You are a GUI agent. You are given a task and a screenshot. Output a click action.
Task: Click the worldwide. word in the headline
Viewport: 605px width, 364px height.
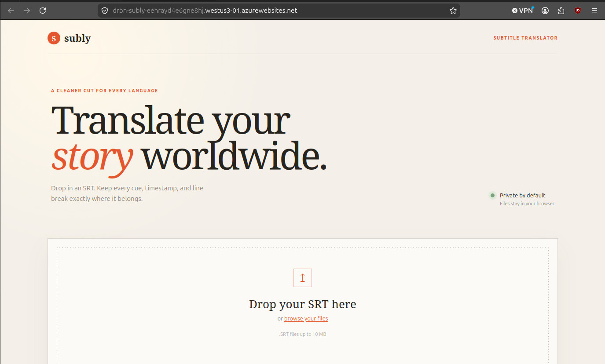coord(235,156)
